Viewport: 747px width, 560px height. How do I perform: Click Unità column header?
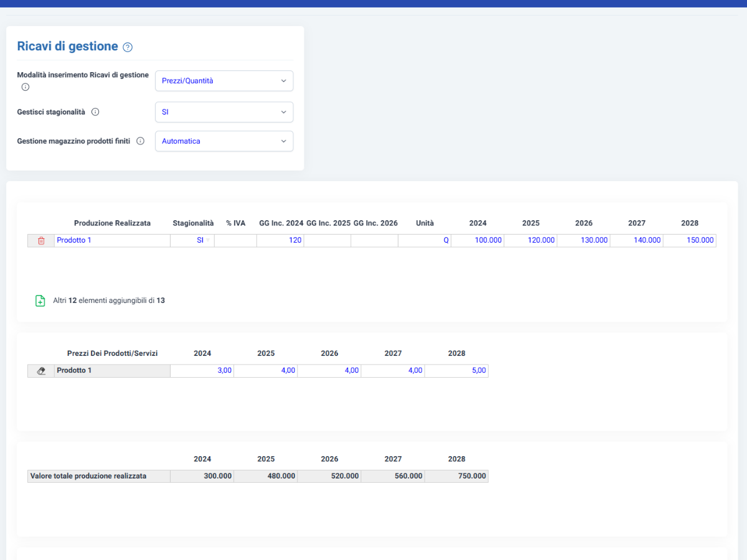pos(425,223)
